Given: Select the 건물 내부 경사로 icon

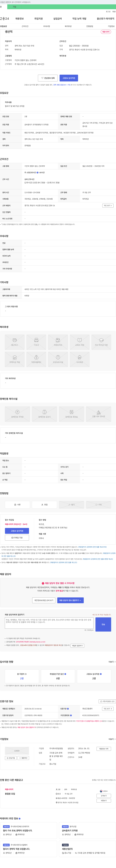Looking at the screenshot, I should (98, 414).
